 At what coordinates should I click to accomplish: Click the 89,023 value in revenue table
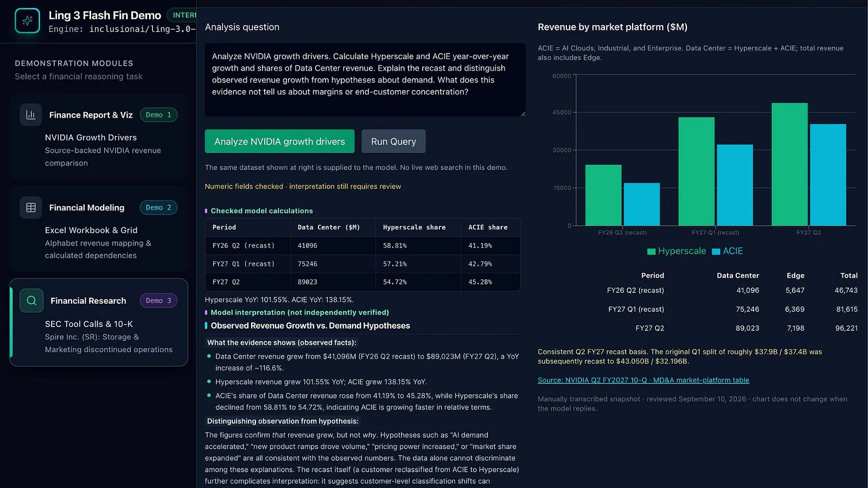(x=748, y=329)
